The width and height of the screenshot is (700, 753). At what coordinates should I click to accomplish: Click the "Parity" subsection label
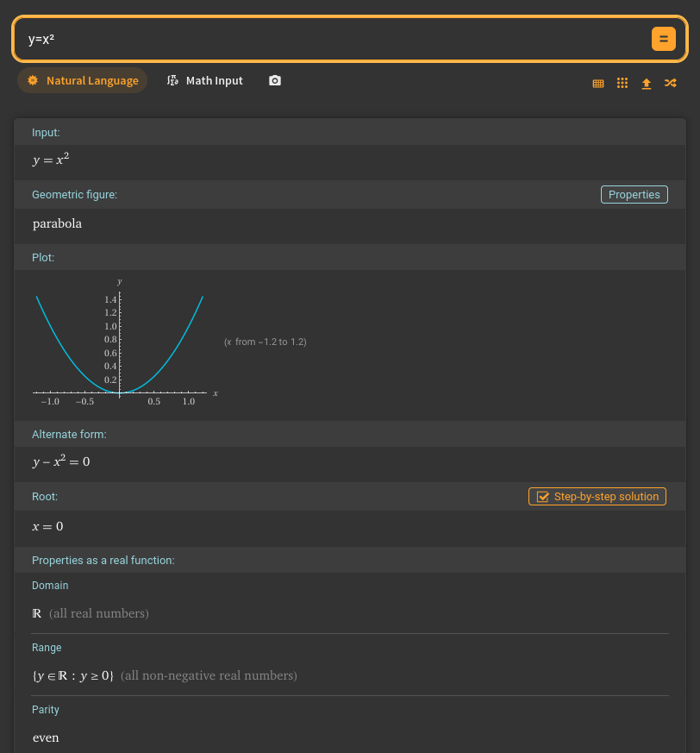[46, 709]
